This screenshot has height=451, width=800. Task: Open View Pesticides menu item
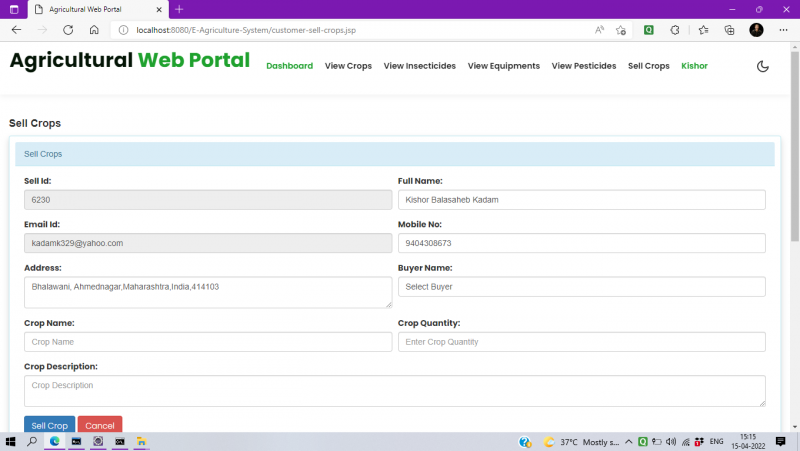(x=584, y=66)
